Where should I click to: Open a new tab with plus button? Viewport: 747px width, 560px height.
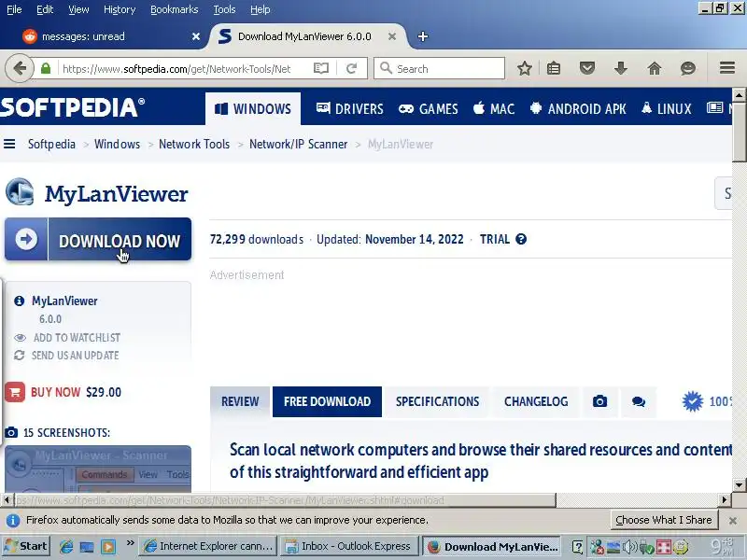click(423, 36)
